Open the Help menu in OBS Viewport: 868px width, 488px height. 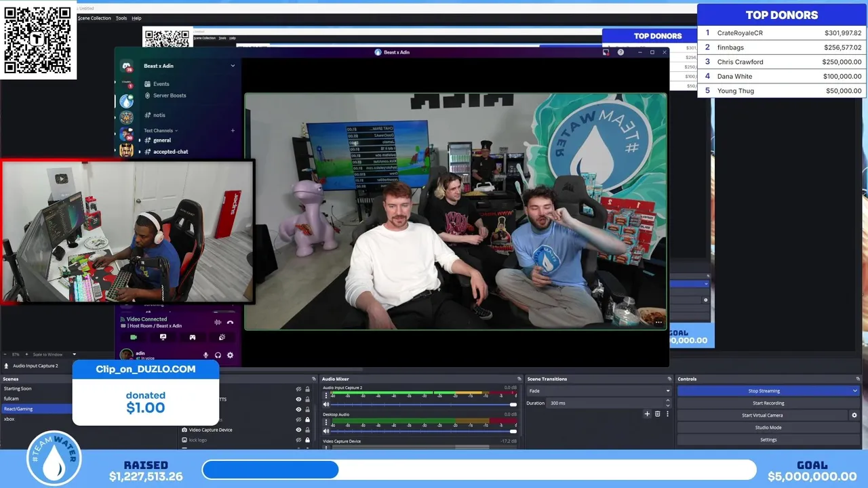tap(136, 18)
